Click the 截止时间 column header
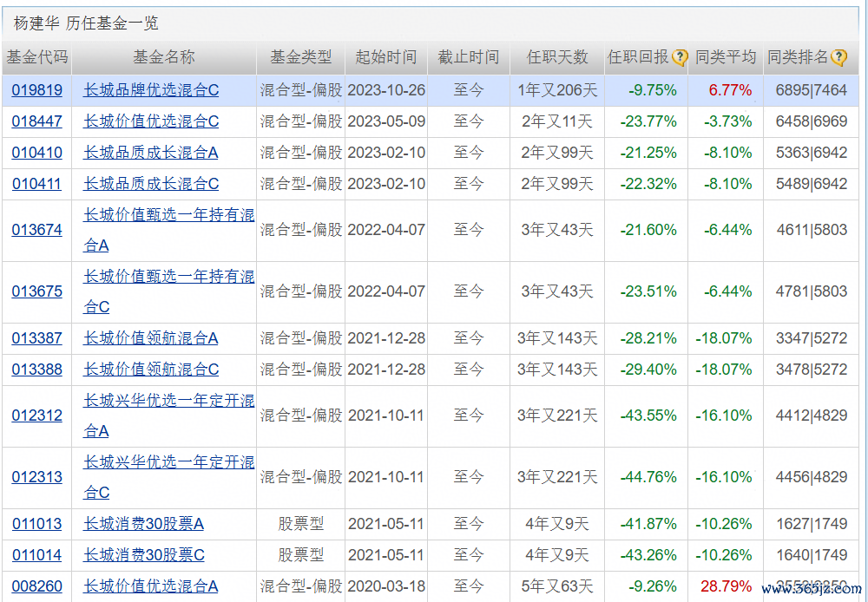Image resolution: width=868 pixels, height=602 pixels. (469, 57)
